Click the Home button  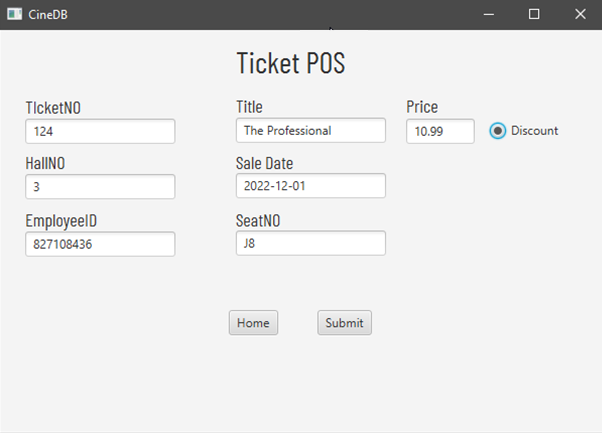tap(253, 323)
